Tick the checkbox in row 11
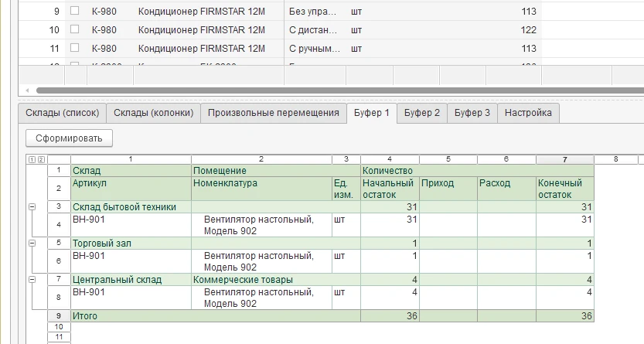Screen dimensions: 644x344 click(x=74, y=48)
